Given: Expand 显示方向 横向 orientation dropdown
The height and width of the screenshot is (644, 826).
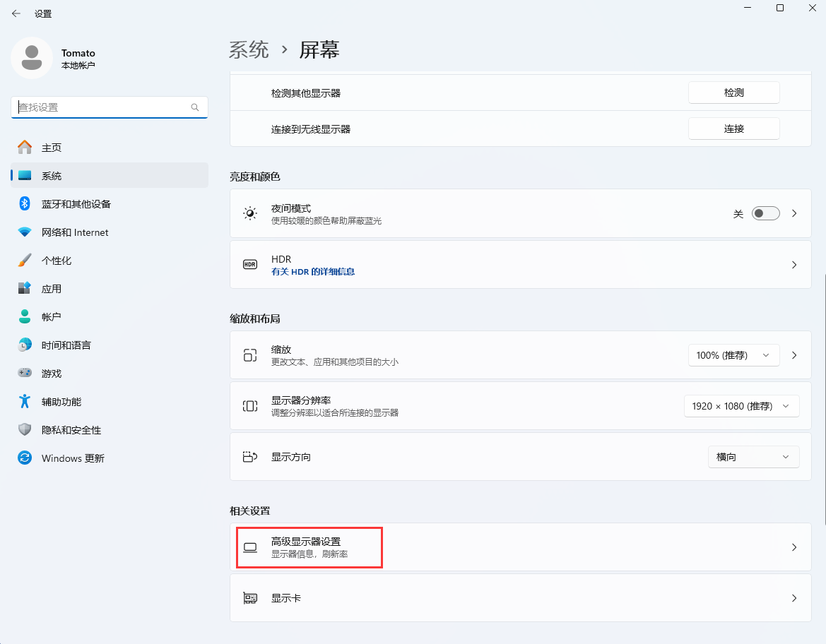Looking at the screenshot, I should pyautogui.click(x=753, y=457).
